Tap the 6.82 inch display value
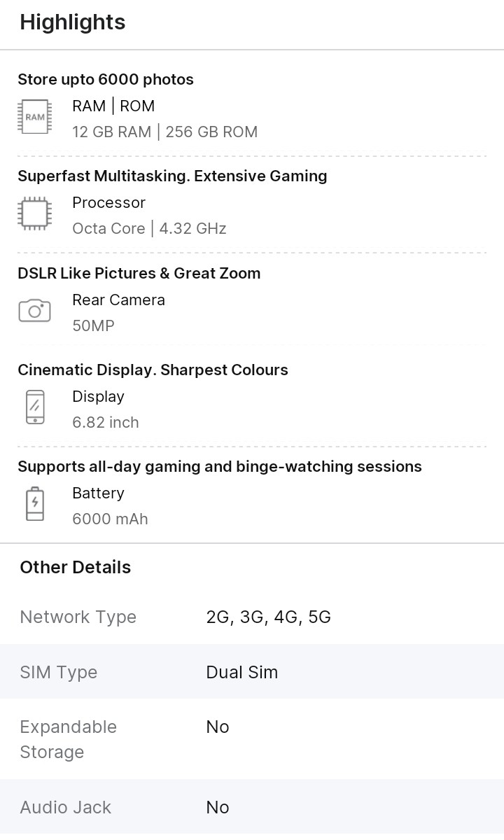This screenshot has height=840, width=504. click(x=106, y=422)
